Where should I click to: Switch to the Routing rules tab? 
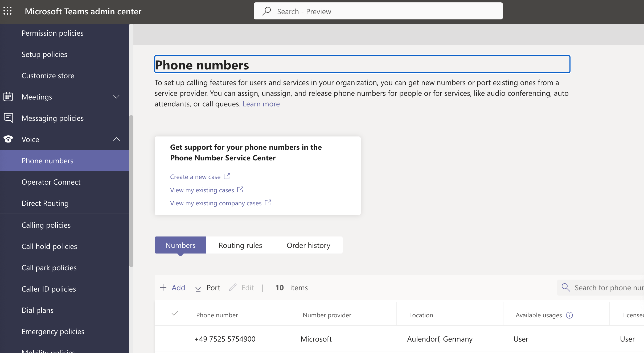[x=240, y=245]
